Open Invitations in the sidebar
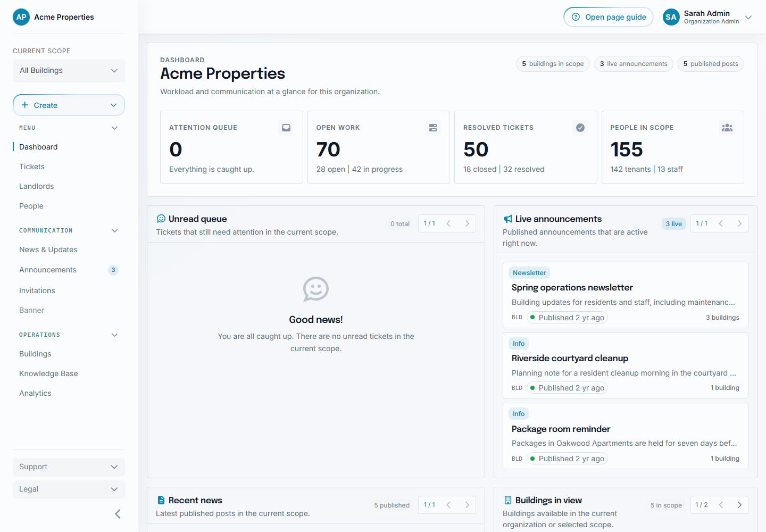766x532 pixels. tap(37, 290)
